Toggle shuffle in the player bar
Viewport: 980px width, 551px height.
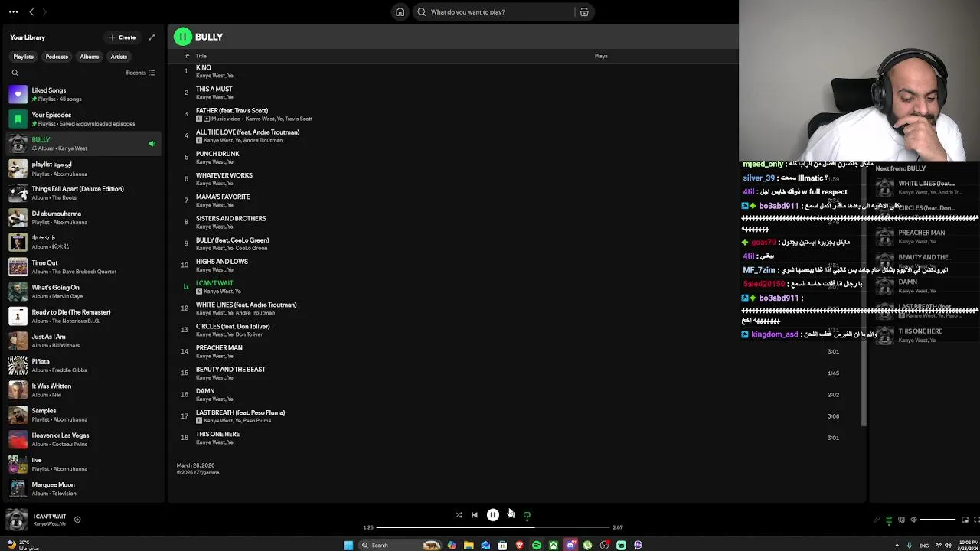tap(459, 515)
